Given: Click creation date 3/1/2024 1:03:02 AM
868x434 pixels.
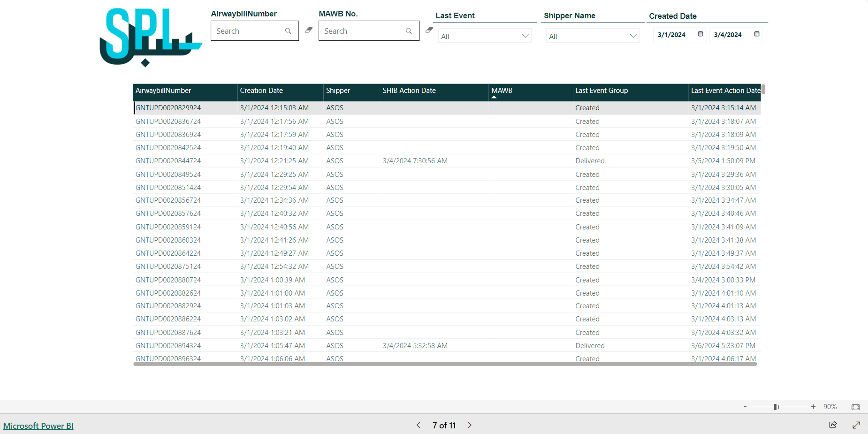Looking at the screenshot, I should tap(273, 319).
